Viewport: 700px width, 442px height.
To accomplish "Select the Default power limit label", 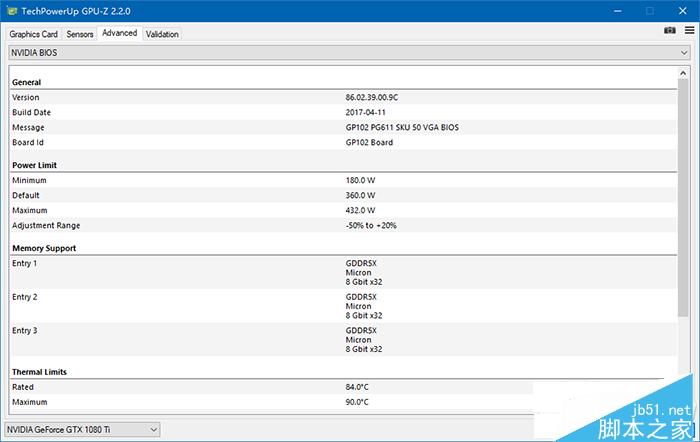I will pos(26,196).
